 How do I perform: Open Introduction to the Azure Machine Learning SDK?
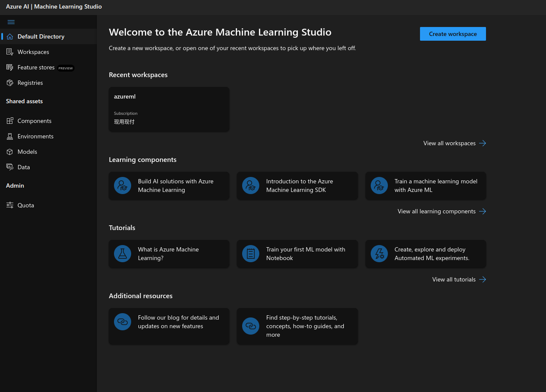click(297, 186)
